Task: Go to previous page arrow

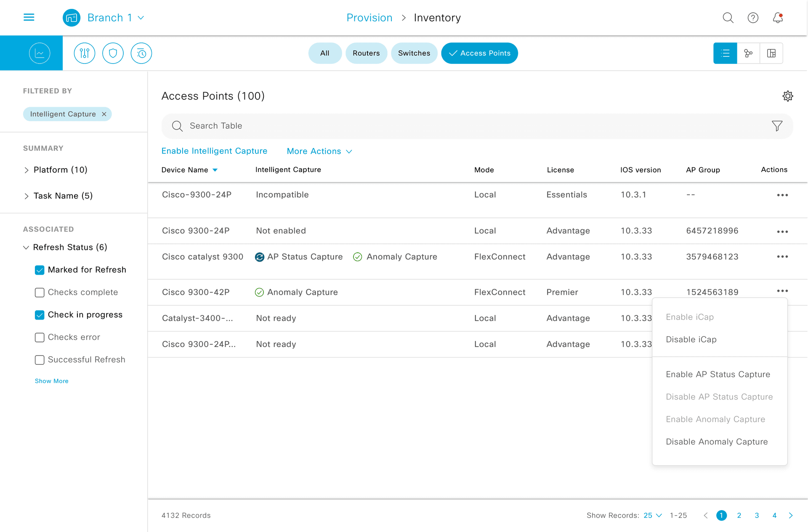Action: pyautogui.click(x=706, y=516)
